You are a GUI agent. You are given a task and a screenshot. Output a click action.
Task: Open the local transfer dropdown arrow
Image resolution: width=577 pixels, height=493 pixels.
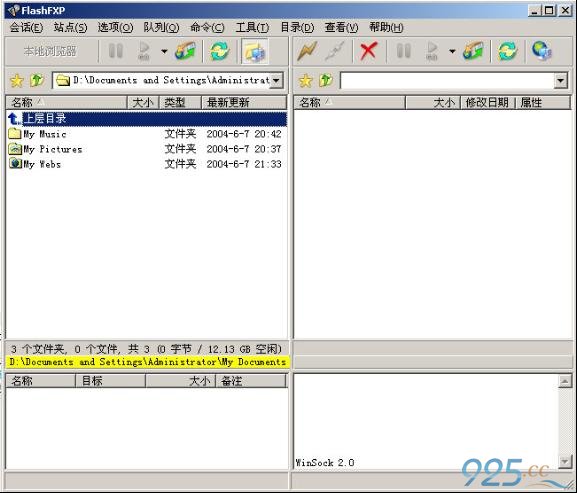(164, 51)
